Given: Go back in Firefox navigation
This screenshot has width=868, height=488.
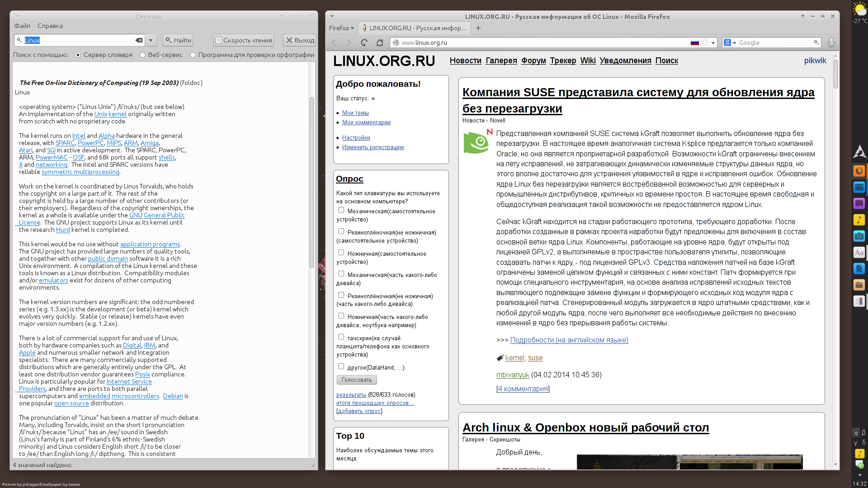Looking at the screenshot, I should pos(334,42).
